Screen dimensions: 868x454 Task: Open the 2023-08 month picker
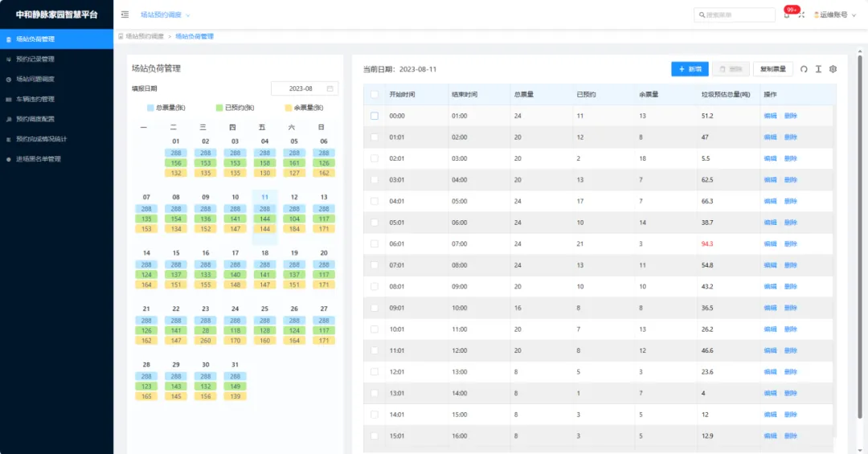coord(304,88)
